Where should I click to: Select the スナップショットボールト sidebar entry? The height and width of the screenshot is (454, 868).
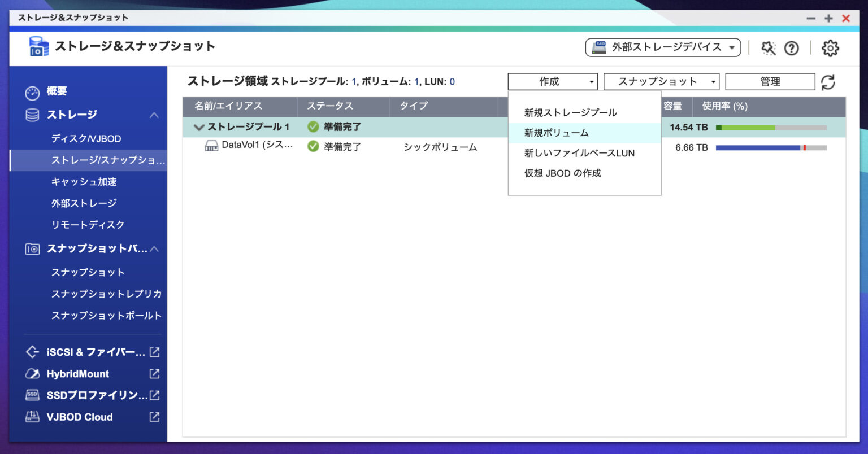tap(106, 316)
